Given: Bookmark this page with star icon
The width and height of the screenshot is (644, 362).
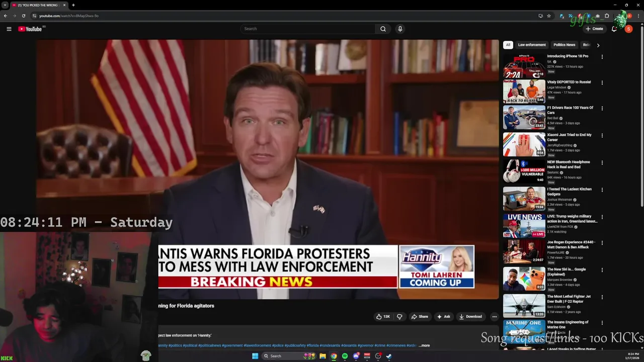Looking at the screenshot, I should click(x=549, y=16).
